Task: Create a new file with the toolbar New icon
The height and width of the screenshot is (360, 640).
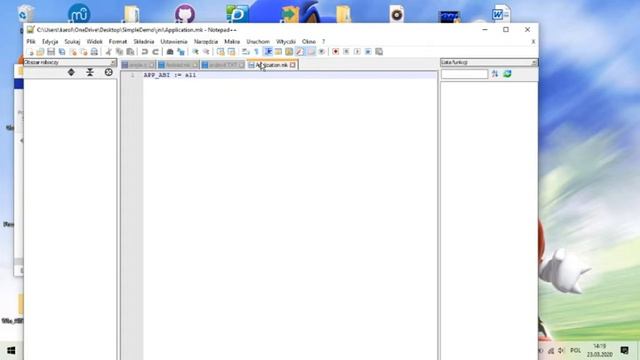Action: [x=30, y=52]
